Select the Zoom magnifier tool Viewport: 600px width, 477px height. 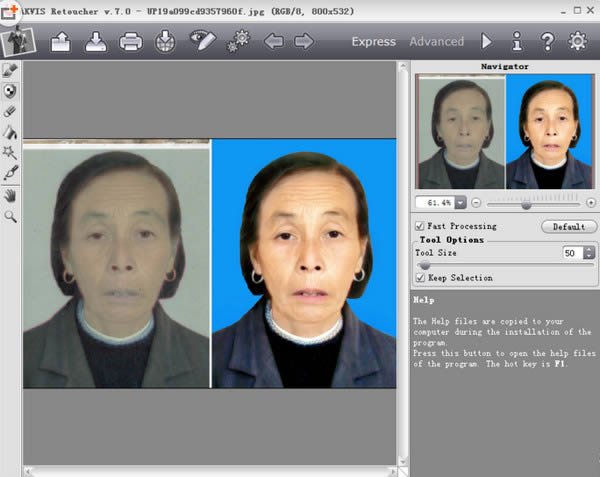[10, 215]
